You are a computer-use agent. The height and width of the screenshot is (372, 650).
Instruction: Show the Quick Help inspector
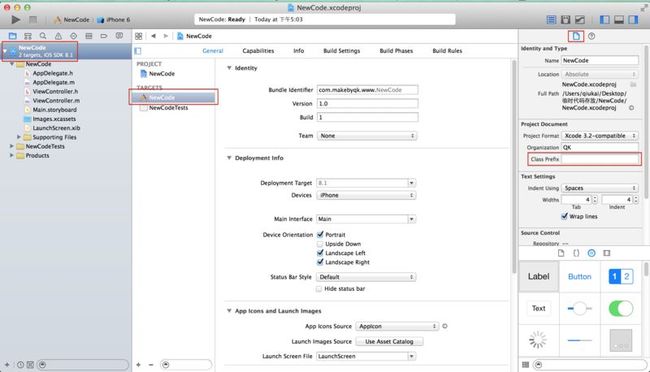592,36
